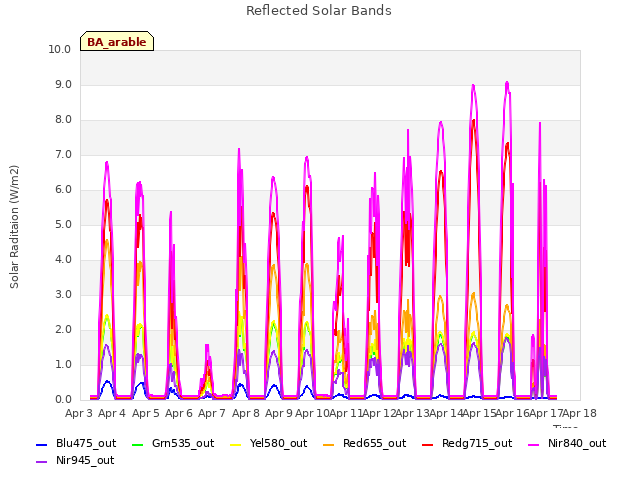Select the Red655_out legend label

pos(374,444)
